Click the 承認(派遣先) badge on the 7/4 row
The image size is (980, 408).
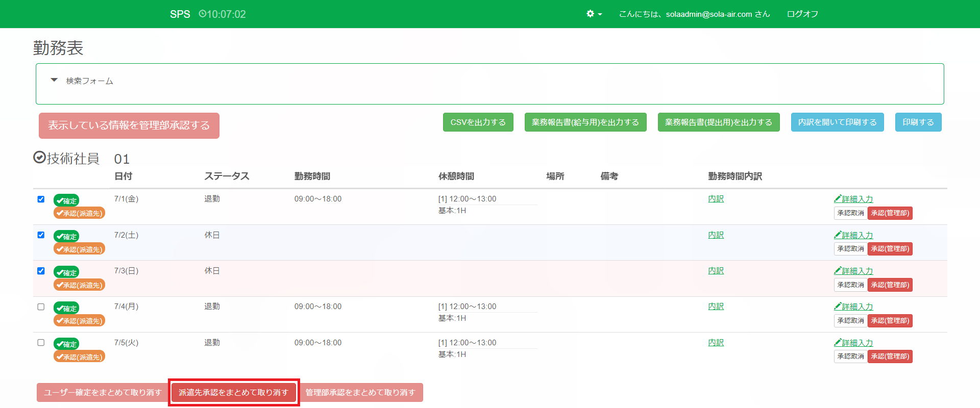tap(79, 321)
